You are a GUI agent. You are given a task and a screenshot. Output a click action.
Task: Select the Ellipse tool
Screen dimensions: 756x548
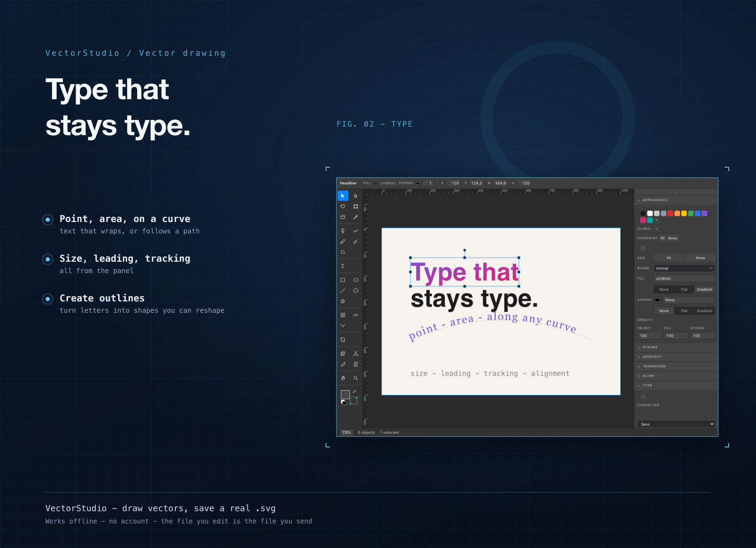click(x=356, y=280)
